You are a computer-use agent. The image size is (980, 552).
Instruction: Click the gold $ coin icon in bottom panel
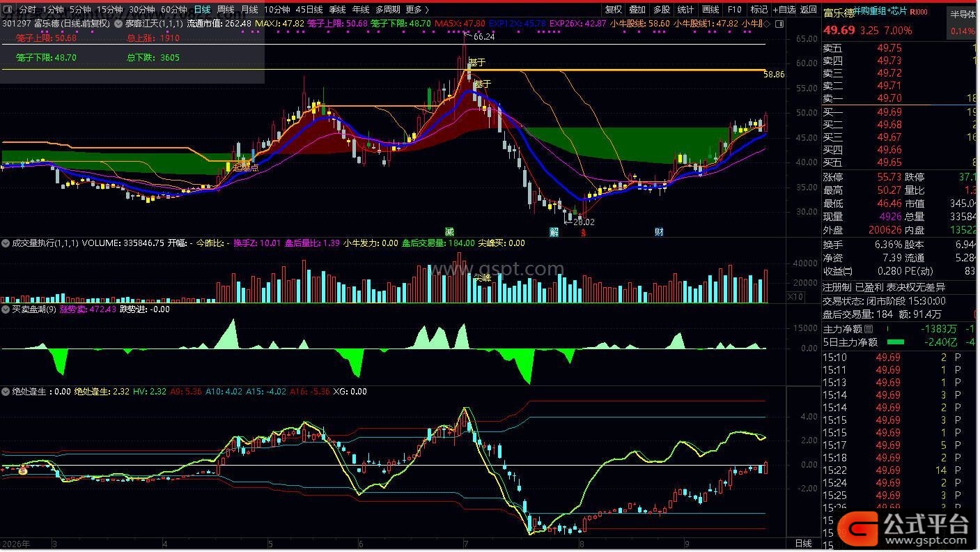(x=22, y=471)
